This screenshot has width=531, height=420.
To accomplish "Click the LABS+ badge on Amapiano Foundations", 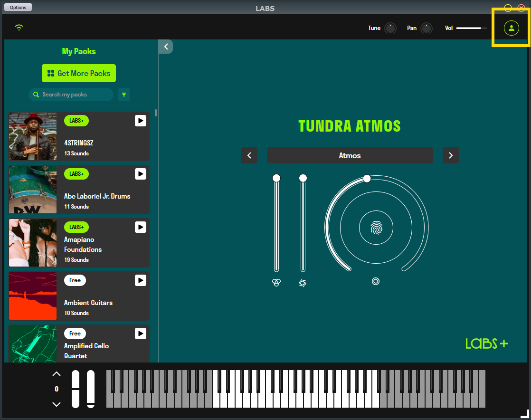I will [76, 227].
